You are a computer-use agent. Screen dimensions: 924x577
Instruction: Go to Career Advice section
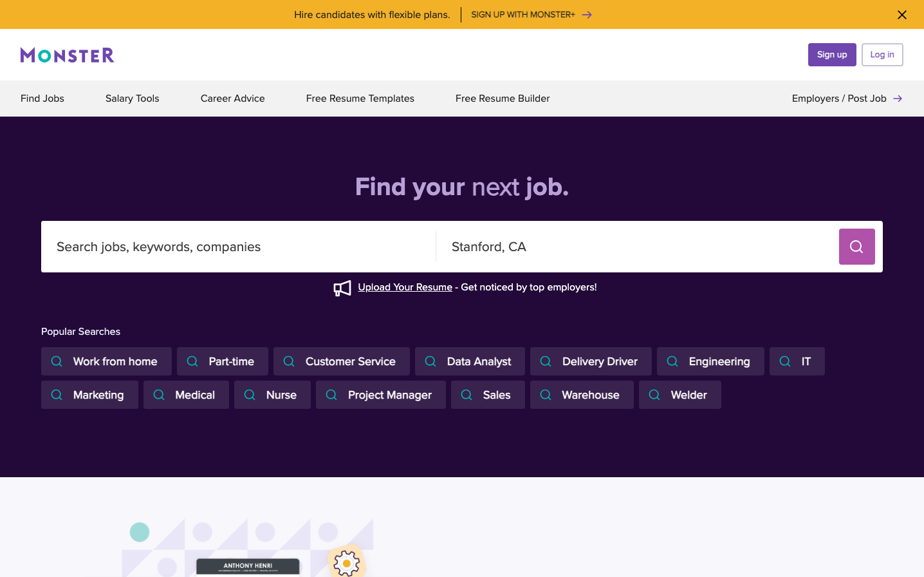pos(232,99)
